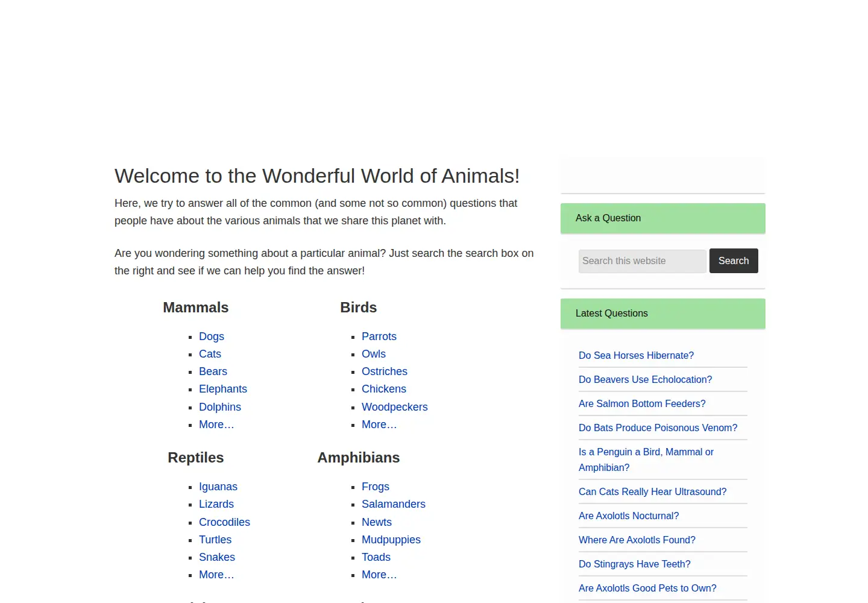Click the Amphibians section heading
This screenshot has height=603, width=868.
pyautogui.click(x=359, y=458)
